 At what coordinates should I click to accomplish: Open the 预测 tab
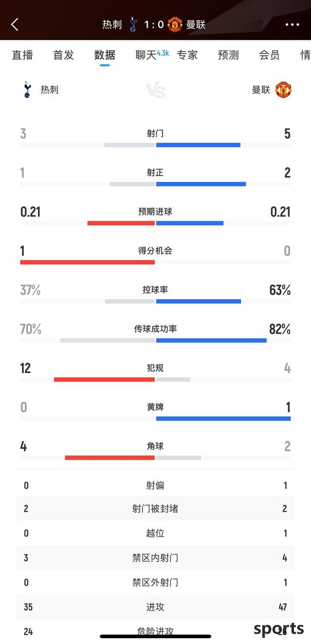click(x=228, y=55)
